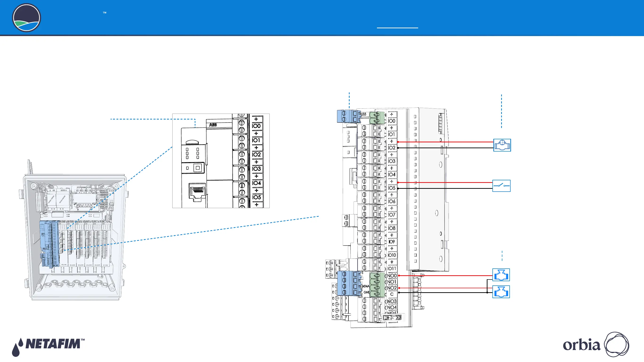Click the NO1 output terminal label
644x362 pixels.
click(392, 282)
